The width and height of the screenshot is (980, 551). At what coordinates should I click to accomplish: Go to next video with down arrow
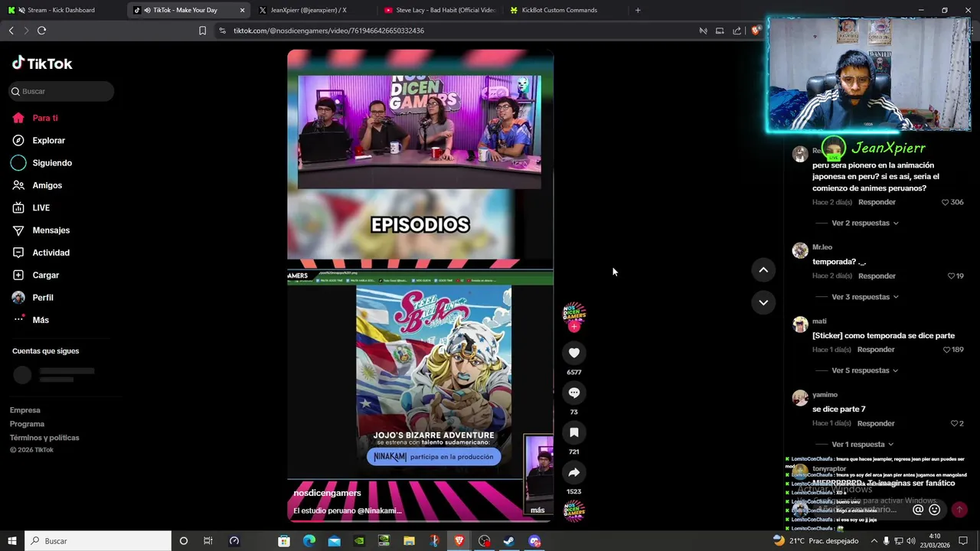click(763, 302)
